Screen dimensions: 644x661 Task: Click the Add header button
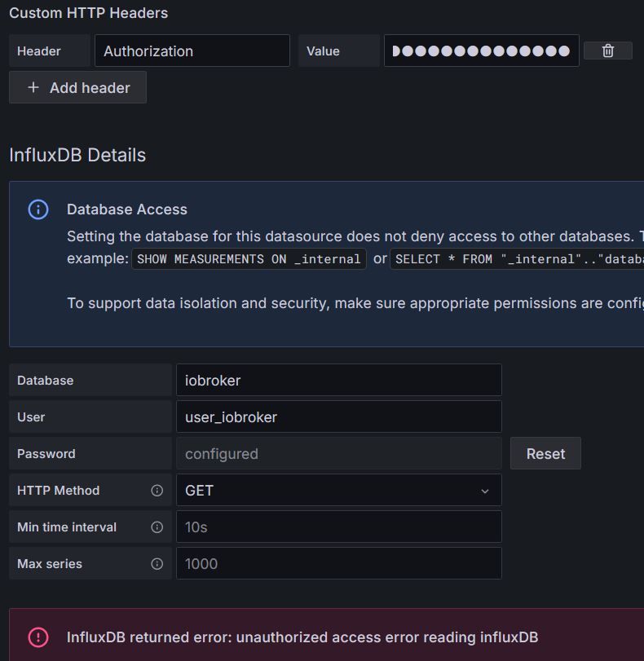point(77,87)
